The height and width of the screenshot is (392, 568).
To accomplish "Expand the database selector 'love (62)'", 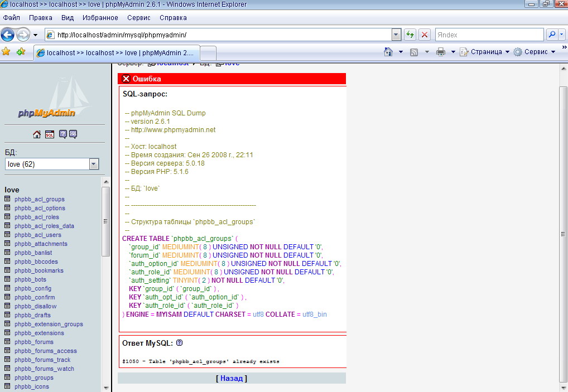I will click(x=94, y=164).
